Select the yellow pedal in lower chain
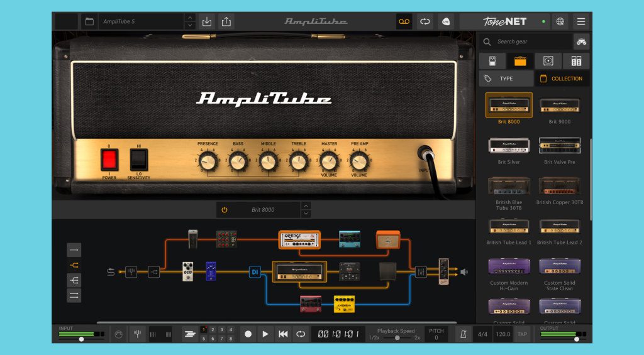Viewport: 644px width, 355px height. click(344, 304)
